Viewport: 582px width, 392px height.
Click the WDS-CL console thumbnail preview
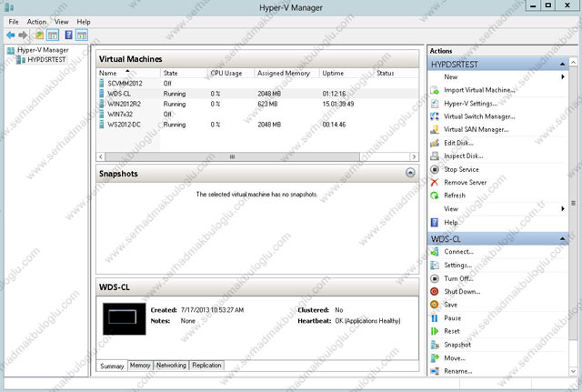[124, 319]
